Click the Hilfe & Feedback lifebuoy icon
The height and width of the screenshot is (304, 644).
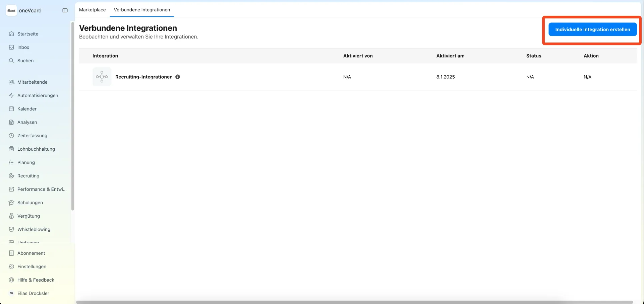(x=11, y=280)
